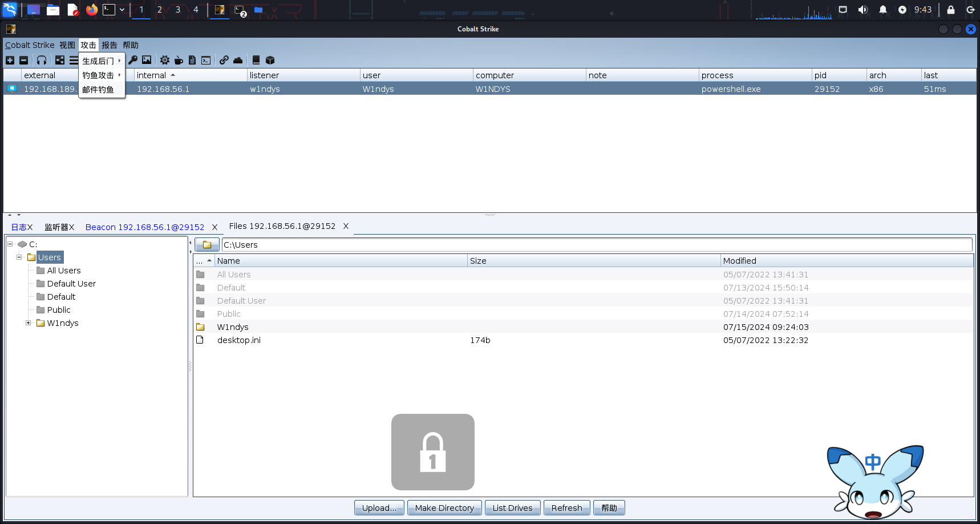Expand the W1ndys folder in the tree

28,323
